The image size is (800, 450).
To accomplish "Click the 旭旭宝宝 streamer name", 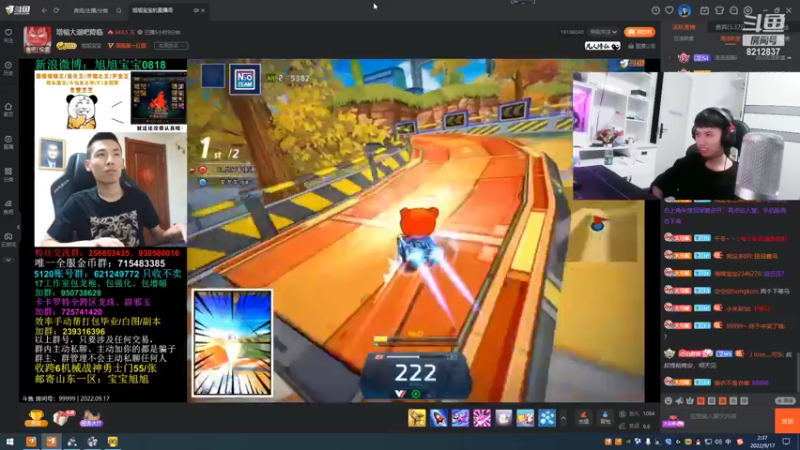I will (x=91, y=46).
